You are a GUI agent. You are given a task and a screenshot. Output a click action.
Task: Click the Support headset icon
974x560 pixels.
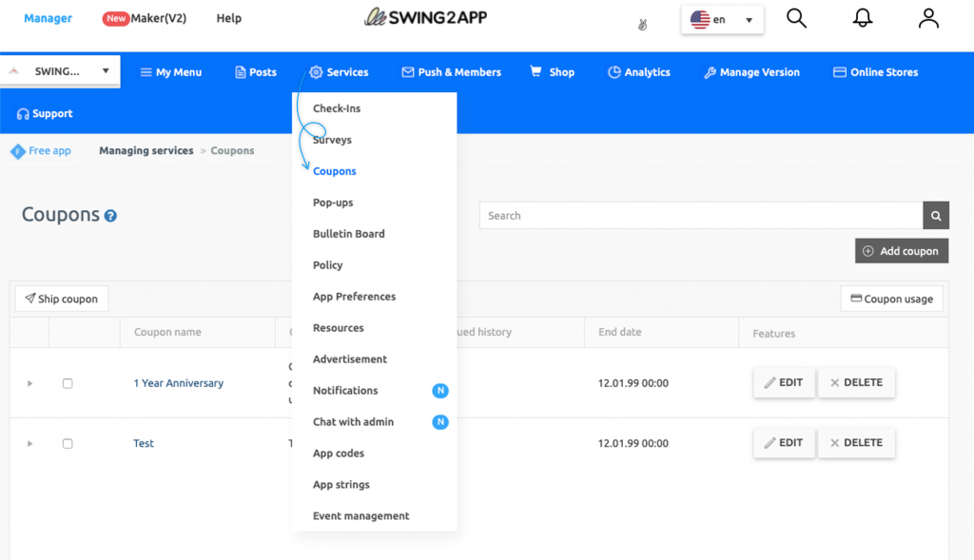[21, 113]
